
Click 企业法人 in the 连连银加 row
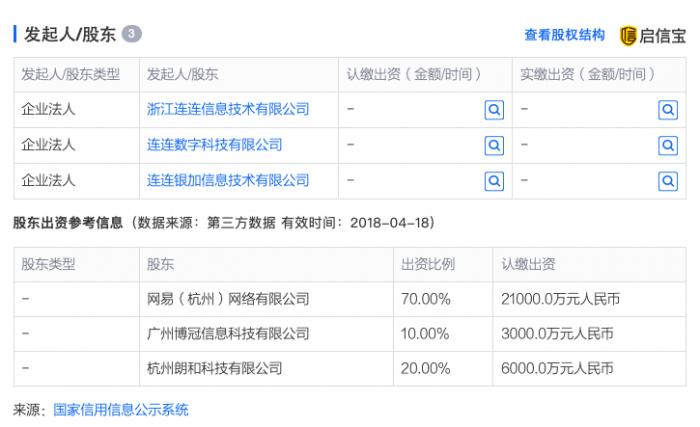(48, 180)
